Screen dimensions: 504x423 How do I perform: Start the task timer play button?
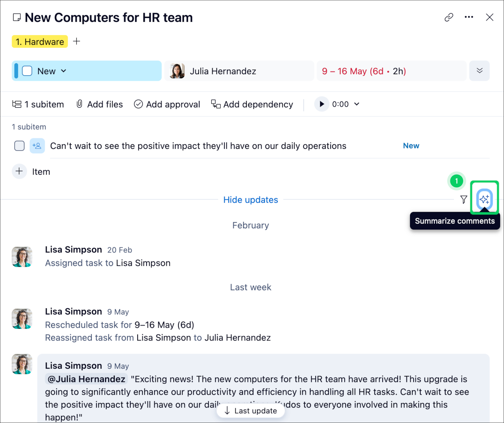point(322,104)
